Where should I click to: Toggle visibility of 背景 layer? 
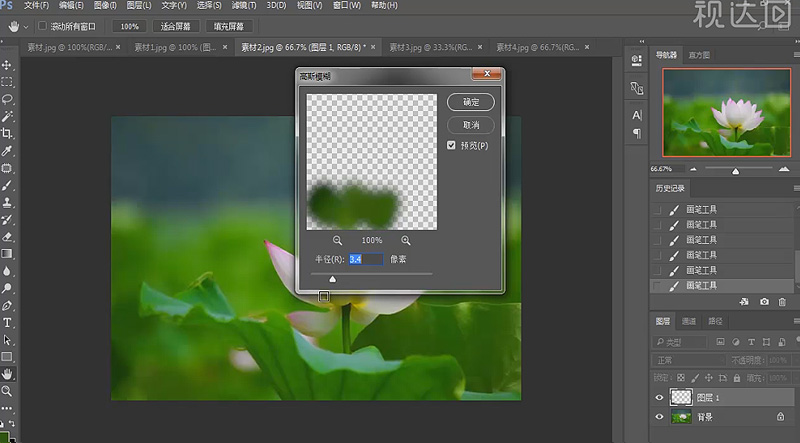659,417
